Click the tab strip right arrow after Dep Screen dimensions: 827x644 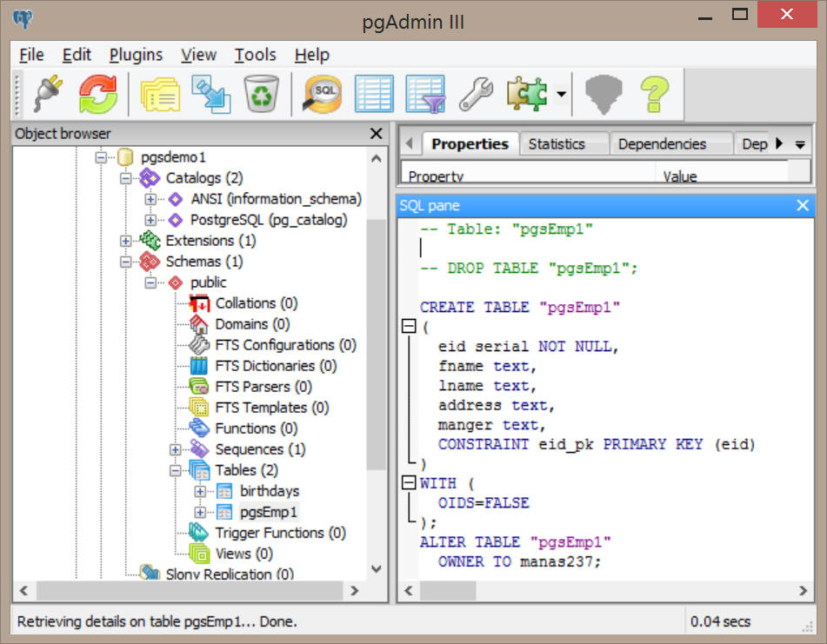point(779,143)
